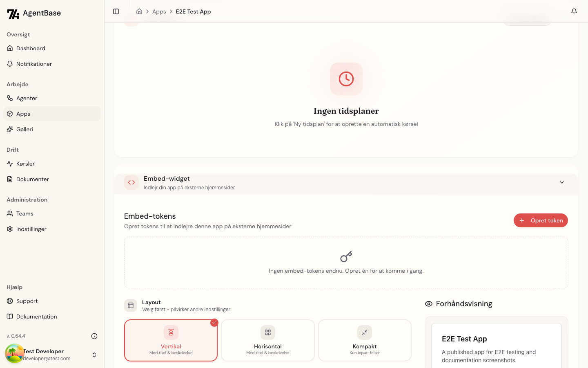Viewport: 588px width, 368px height.
Task: Open Agenter in the sidebar
Action: [52, 98]
